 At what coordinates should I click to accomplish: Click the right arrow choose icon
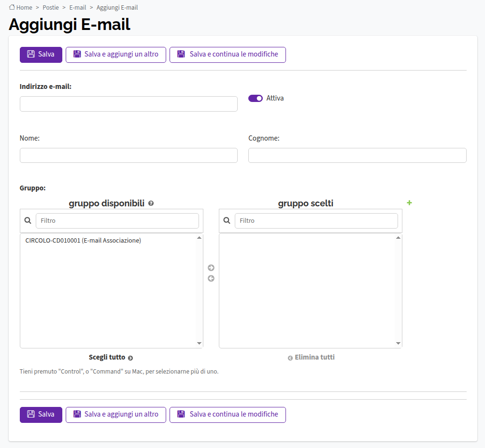point(211,268)
